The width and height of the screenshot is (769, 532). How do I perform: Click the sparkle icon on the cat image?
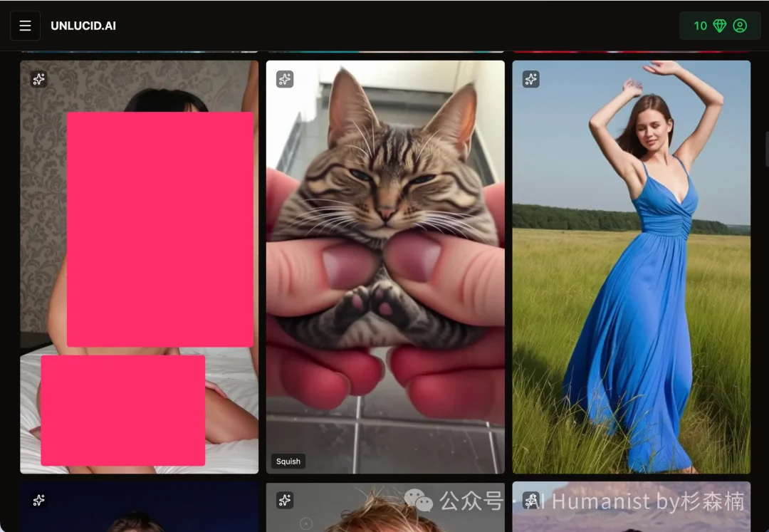tap(285, 79)
